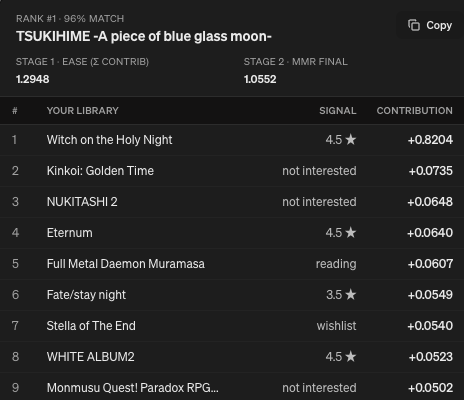Viewport: 464px width, 400px height.
Task: Click the +0.8204 contribution value
Action: click(430, 140)
